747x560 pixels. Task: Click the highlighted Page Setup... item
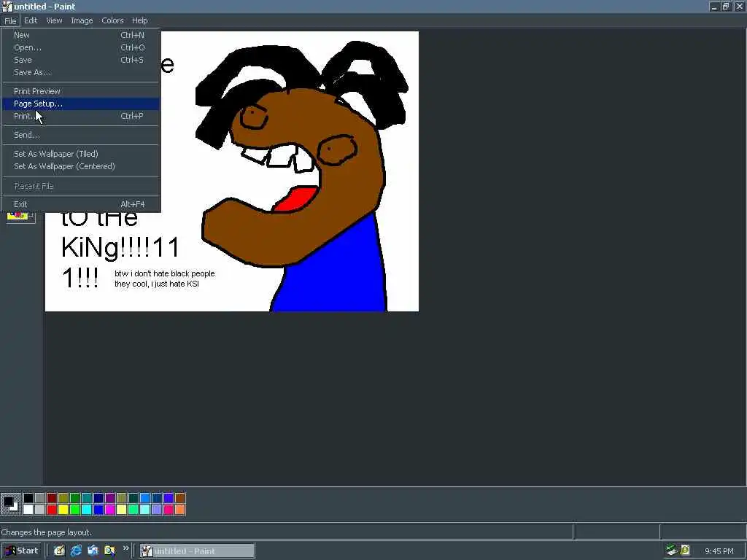(80, 104)
